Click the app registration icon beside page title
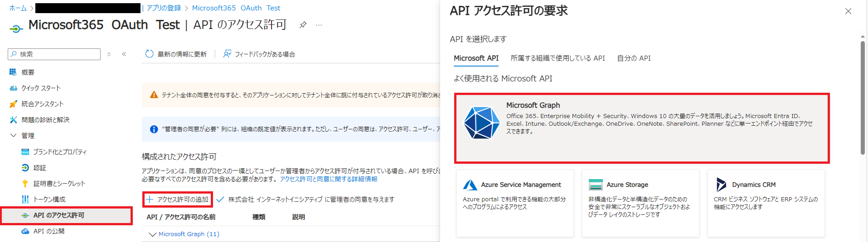Screen dimensions: 868x242 [x=16, y=29]
